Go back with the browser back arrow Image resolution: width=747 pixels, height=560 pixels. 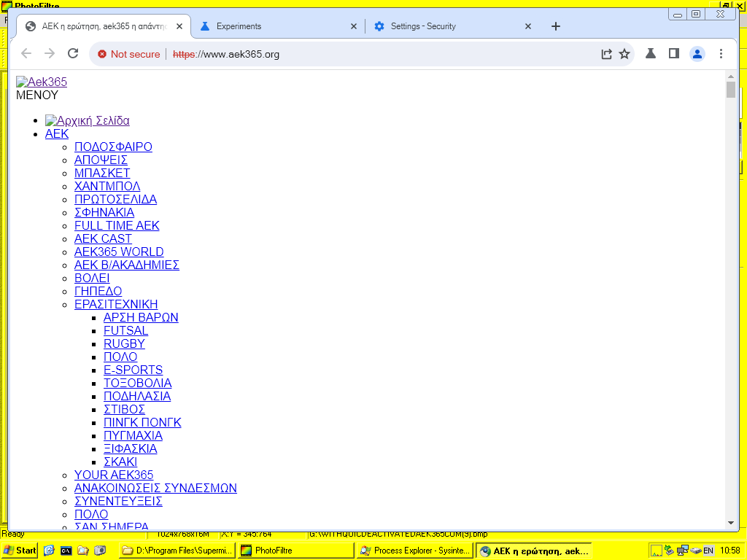coord(26,54)
